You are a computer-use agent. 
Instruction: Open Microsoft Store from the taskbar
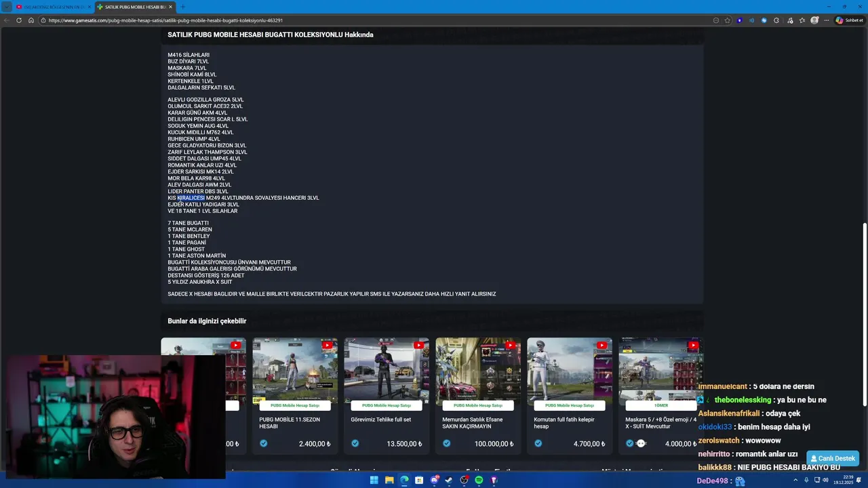tap(419, 480)
